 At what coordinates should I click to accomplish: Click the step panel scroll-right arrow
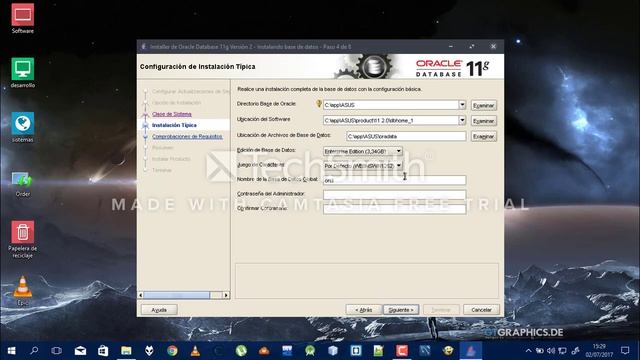[x=226, y=295]
